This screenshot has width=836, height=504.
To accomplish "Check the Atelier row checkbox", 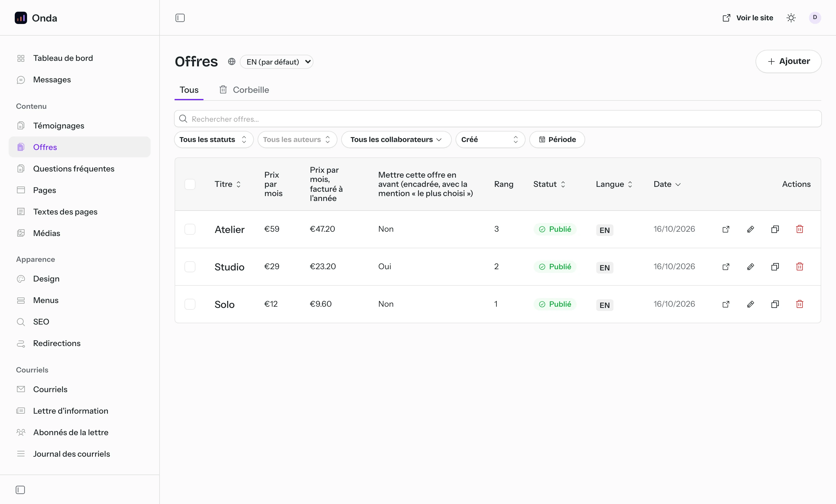I will click(x=190, y=229).
